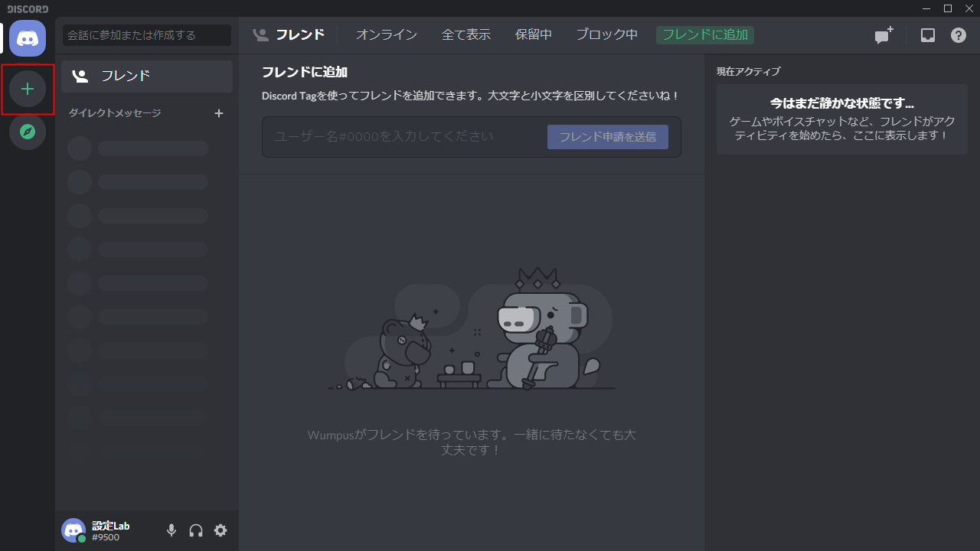
Task: Open the inbox icon
Action: tap(928, 35)
